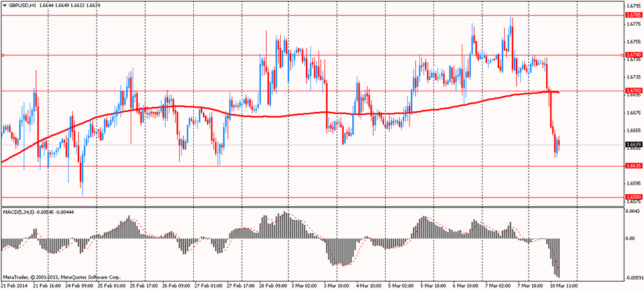Click the last candlestick on the chart
The width and height of the screenshot is (644, 290).
(x=558, y=144)
